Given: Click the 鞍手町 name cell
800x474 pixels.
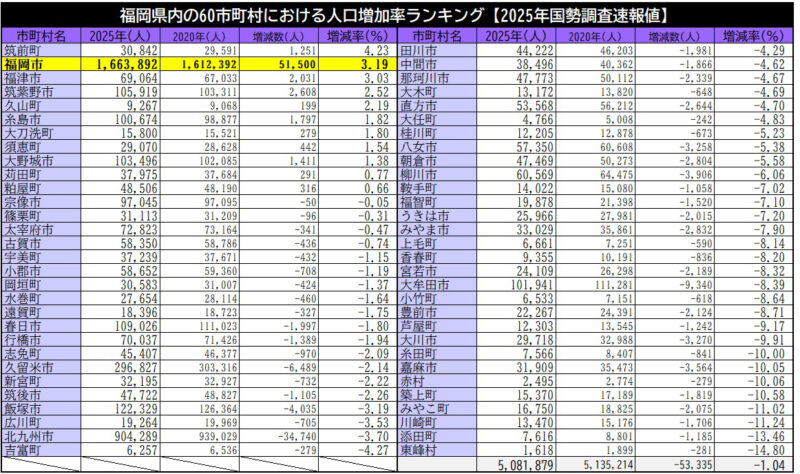Looking at the screenshot, I should coord(437,188).
